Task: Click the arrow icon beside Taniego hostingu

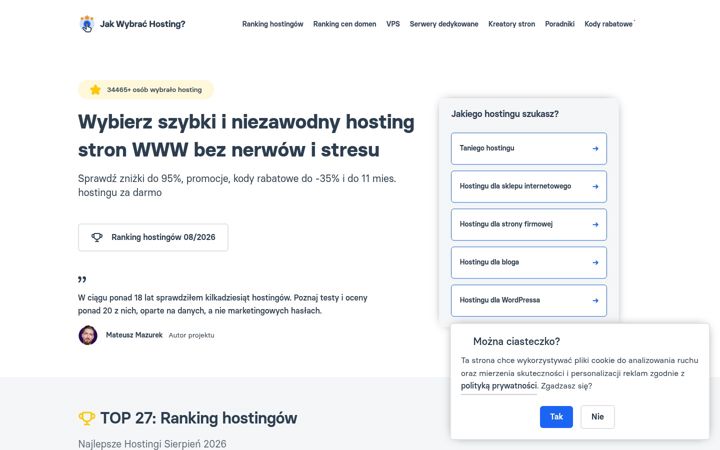Action: (595, 148)
